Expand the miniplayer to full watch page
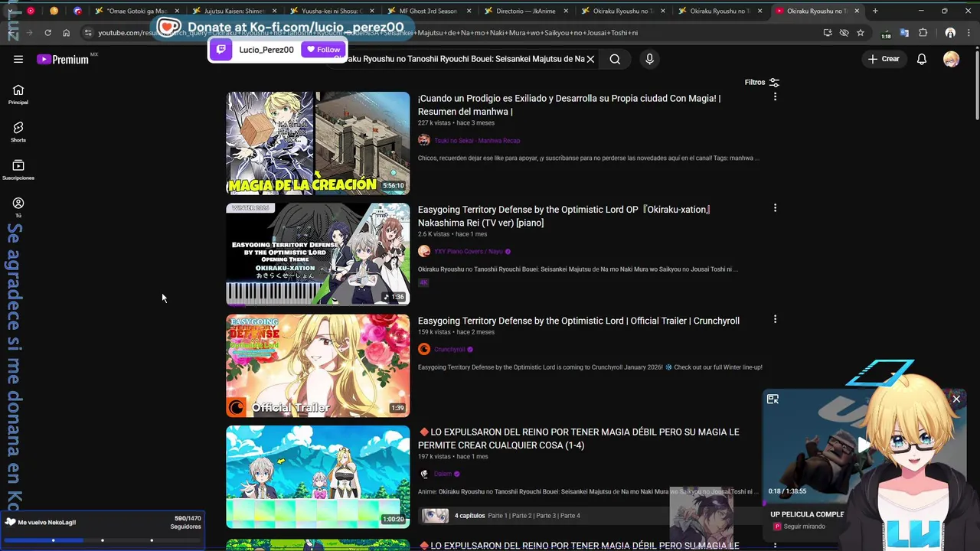The width and height of the screenshot is (980, 551). pos(773,399)
